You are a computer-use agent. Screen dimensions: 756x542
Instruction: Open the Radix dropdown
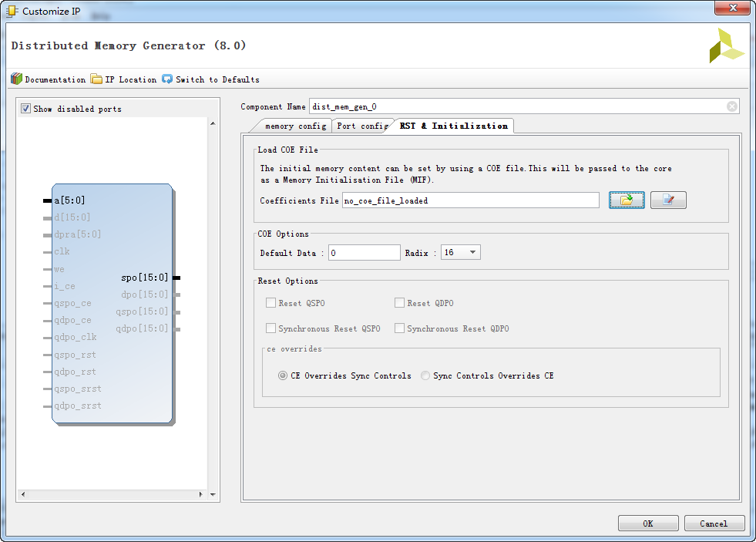click(x=461, y=252)
